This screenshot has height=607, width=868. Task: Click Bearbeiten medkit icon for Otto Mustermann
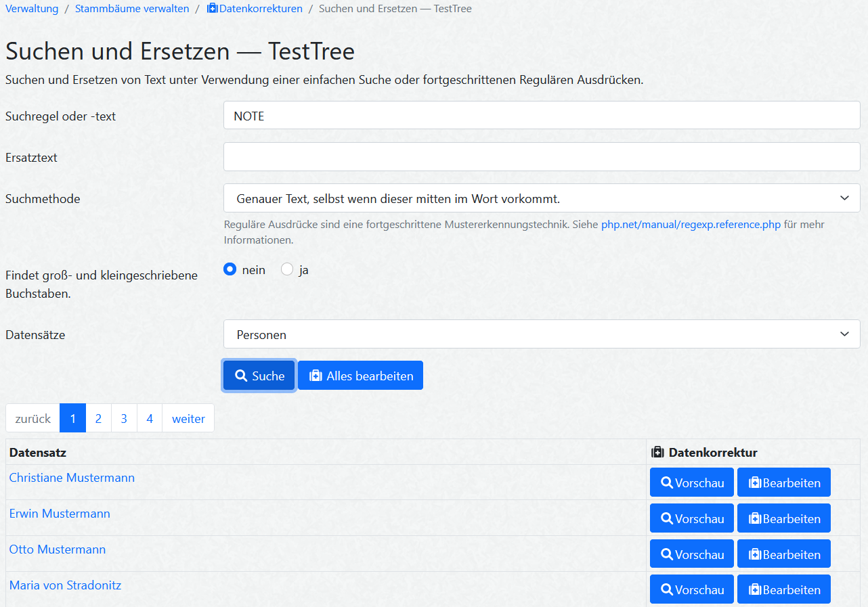[x=755, y=555]
